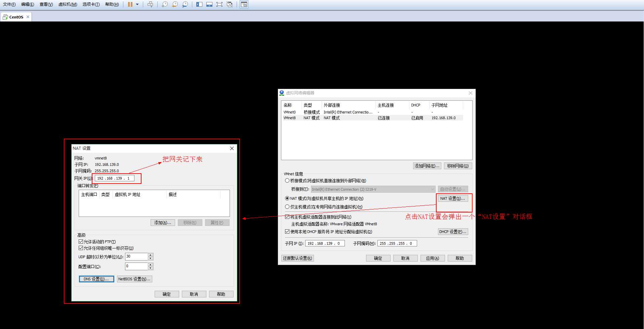Select the VMnet0 row in network list
Image resolution: width=644 pixels, height=329 pixels.
372,112
